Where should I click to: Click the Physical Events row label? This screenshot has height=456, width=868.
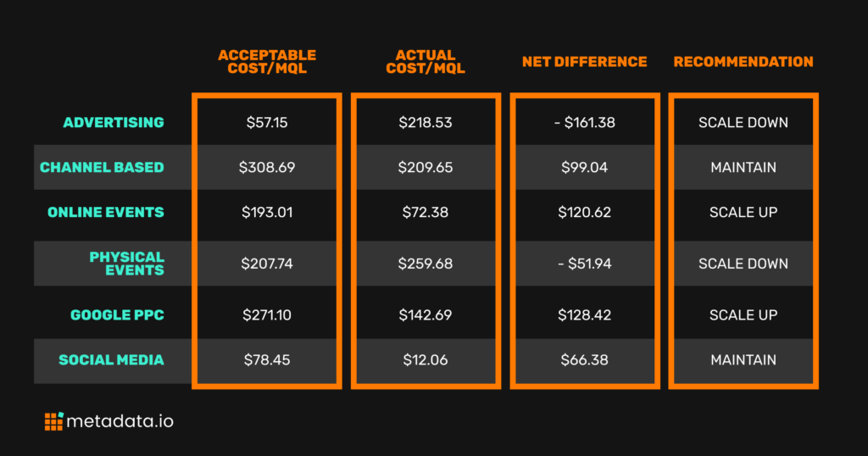pyautogui.click(x=127, y=264)
